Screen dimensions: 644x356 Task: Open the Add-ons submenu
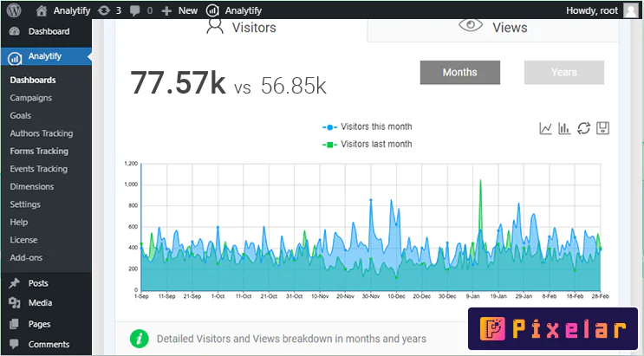click(26, 257)
